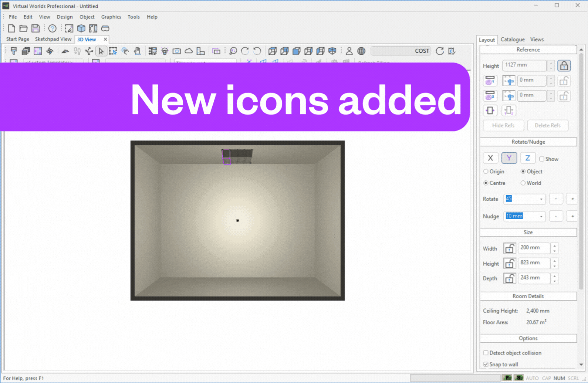Open the File menu
588x383 pixels.
click(x=13, y=17)
